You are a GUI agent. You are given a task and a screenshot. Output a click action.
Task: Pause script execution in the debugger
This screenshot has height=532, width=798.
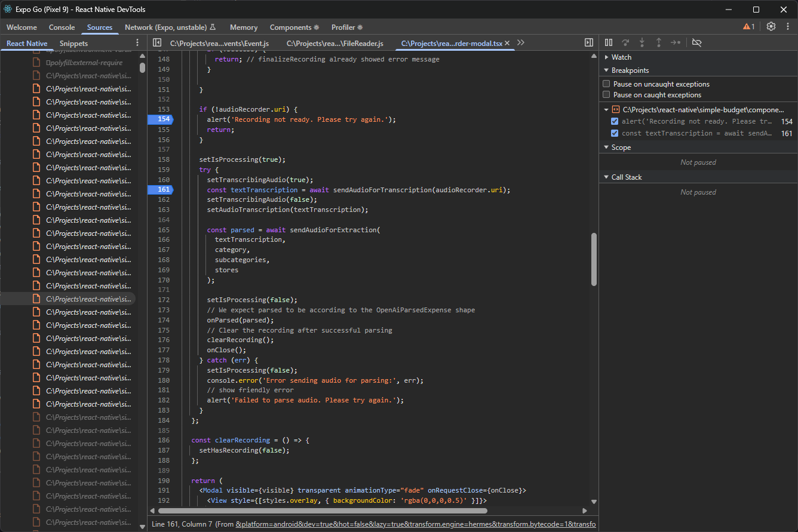[x=609, y=42]
